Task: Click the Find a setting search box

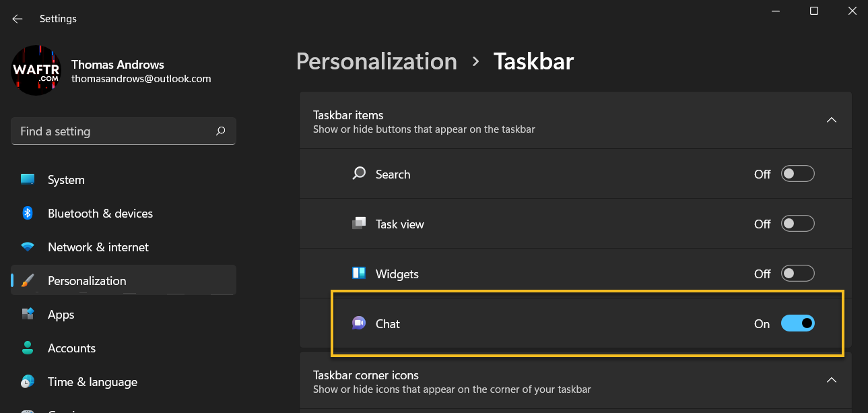Action: [x=123, y=131]
